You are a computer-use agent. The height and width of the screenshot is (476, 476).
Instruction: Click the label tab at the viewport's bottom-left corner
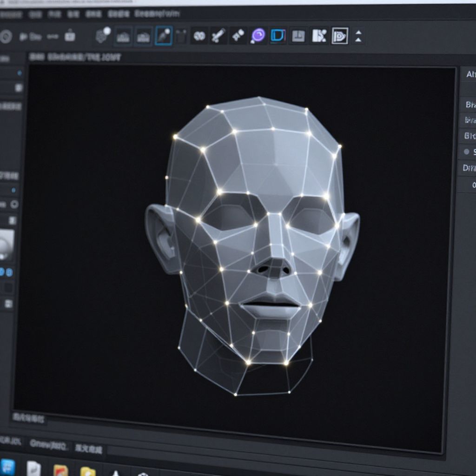[29, 418]
